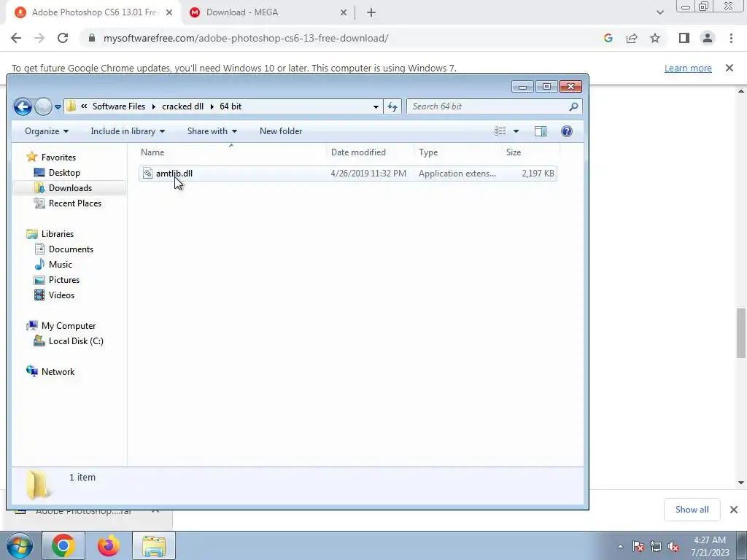Screen dimensions: 747x560
Task: Click the Chrome address bar URL
Action: 246,38
